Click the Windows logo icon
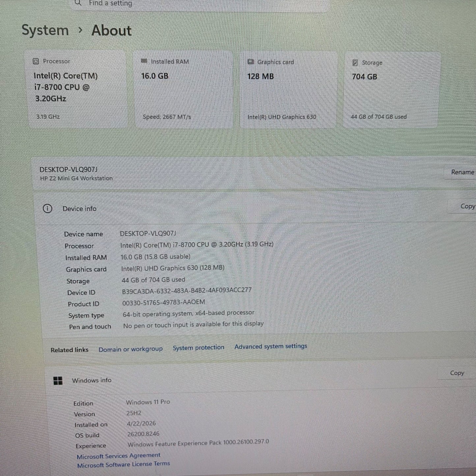Image resolution: width=476 pixels, height=476 pixels. point(58,381)
